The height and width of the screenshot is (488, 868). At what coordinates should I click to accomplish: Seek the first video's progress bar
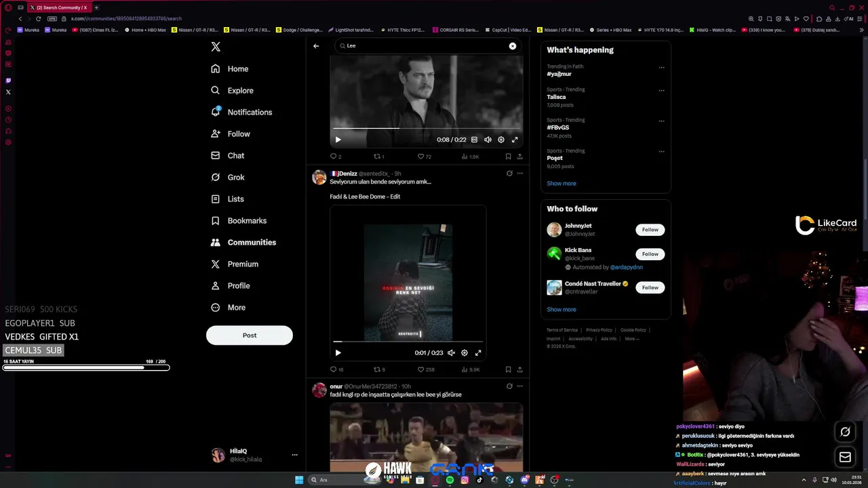pyautogui.click(x=427, y=128)
